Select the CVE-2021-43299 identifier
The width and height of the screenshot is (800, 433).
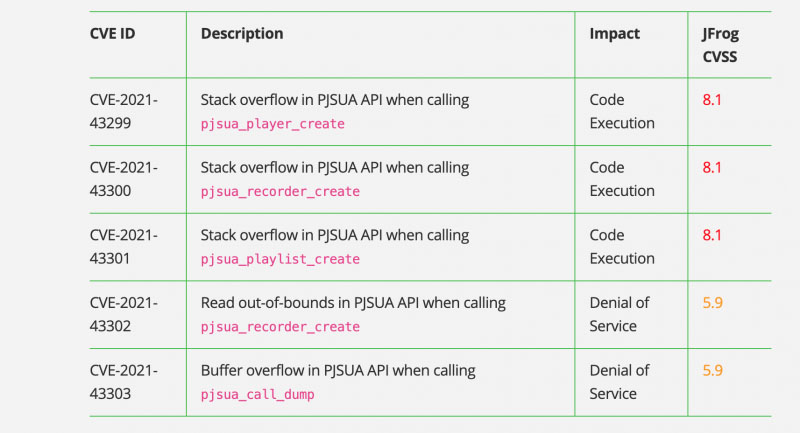124,112
